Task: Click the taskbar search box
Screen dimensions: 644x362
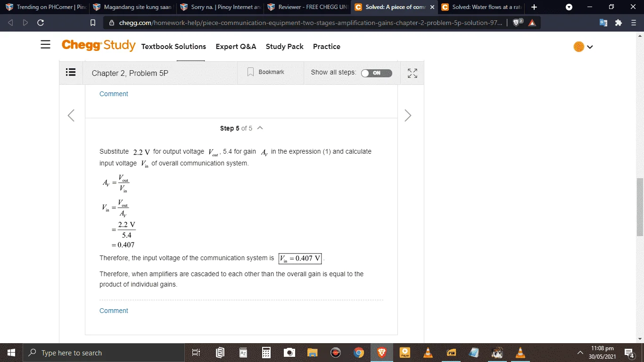Action: point(104,353)
